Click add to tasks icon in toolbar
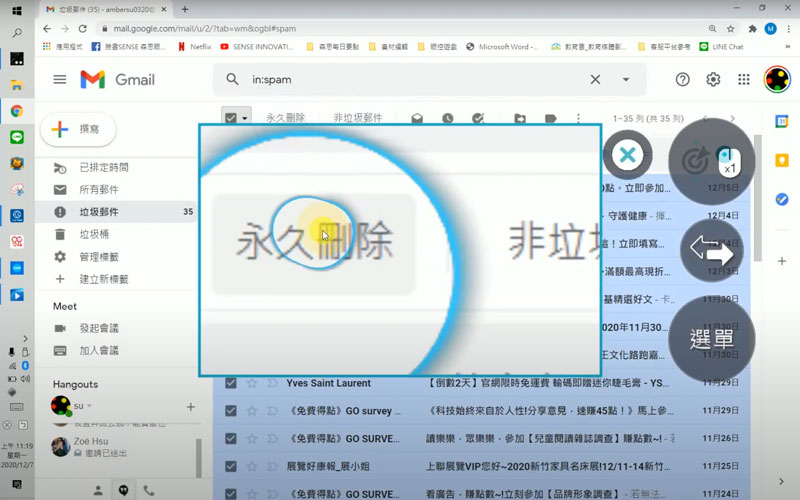The width and height of the screenshot is (800, 500). (478, 118)
